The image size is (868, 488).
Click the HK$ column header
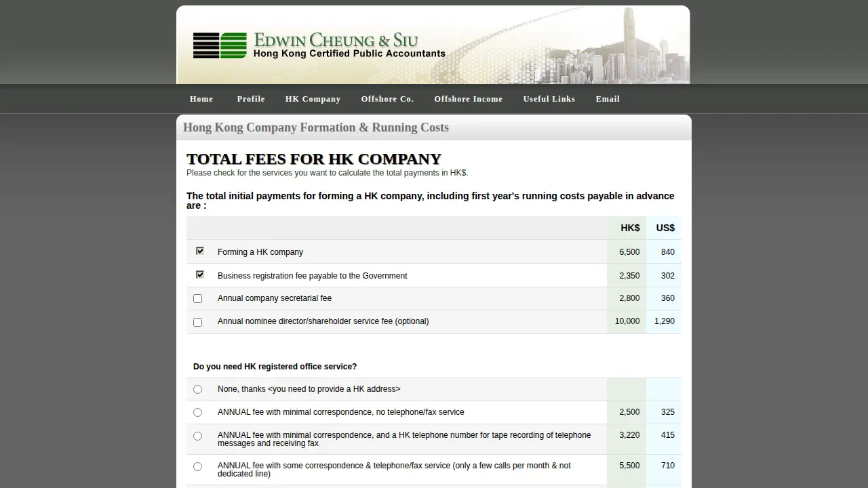[630, 228]
